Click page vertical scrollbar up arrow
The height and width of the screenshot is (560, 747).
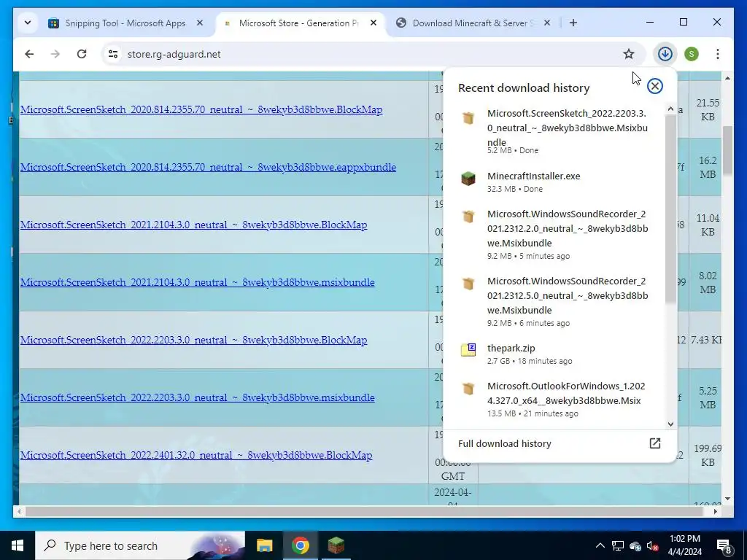coord(727,77)
